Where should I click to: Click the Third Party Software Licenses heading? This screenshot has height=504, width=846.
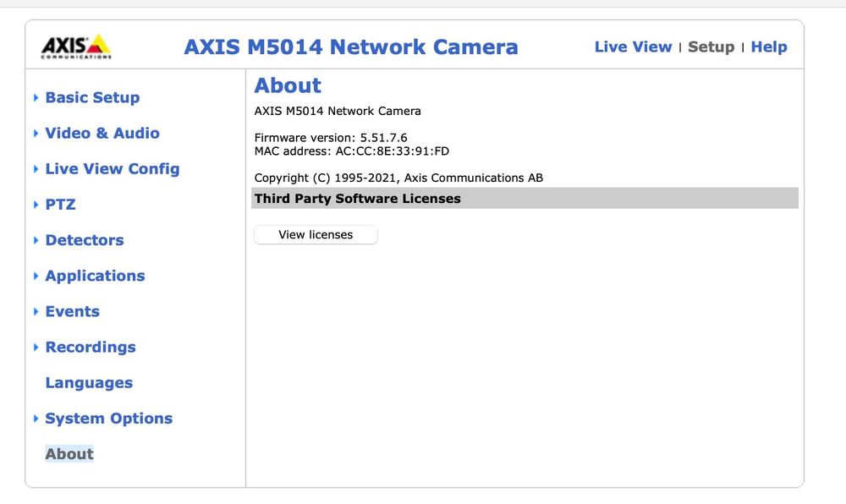pos(357,199)
